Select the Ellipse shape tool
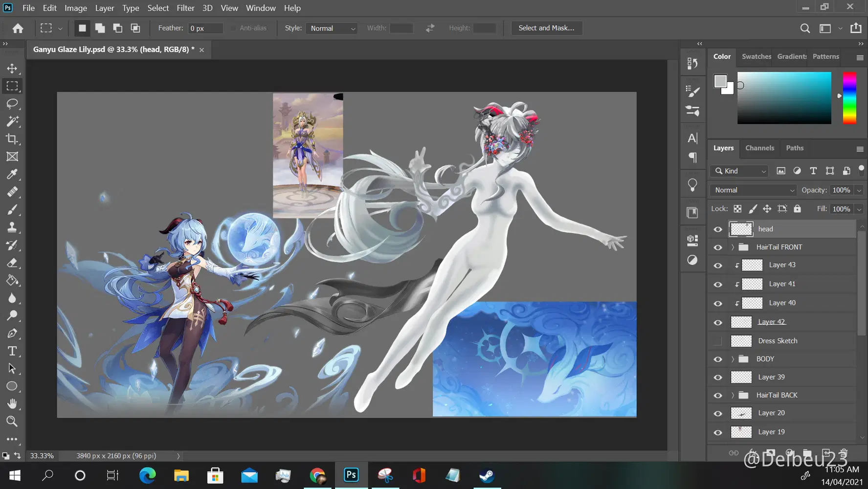The height and width of the screenshot is (489, 868). [12, 386]
